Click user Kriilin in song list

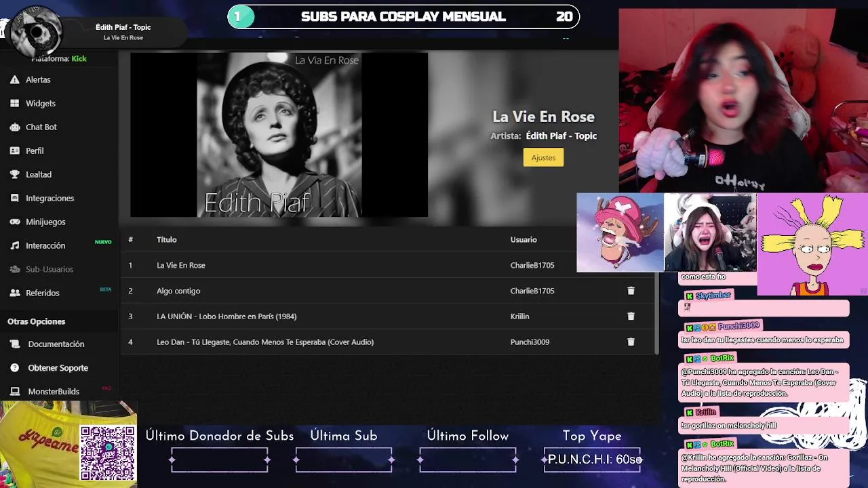pos(519,317)
